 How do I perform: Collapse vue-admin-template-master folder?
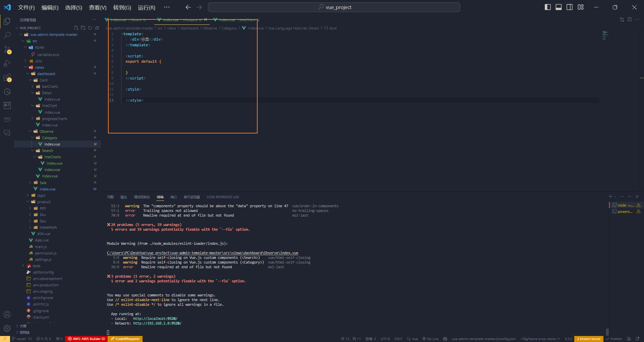coord(54,35)
